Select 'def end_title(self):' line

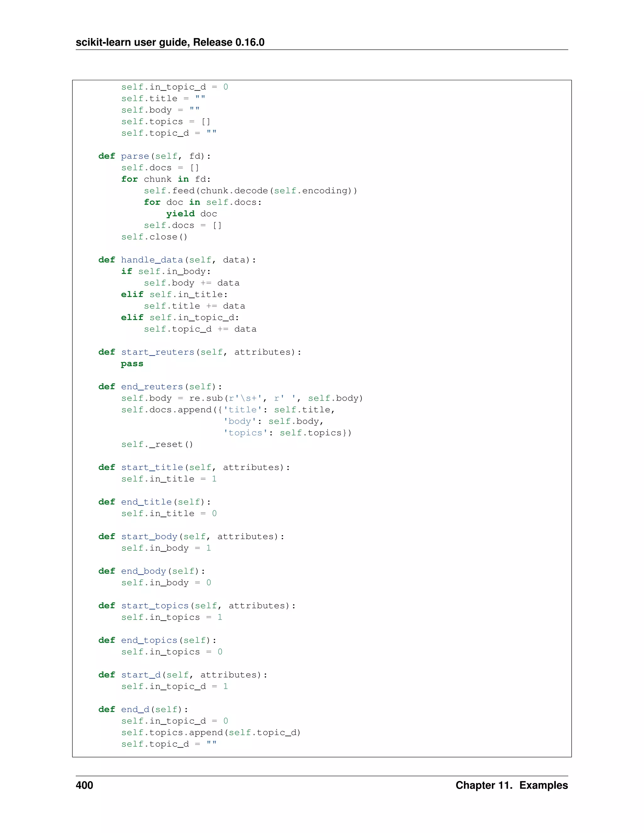pyautogui.click(x=154, y=502)
